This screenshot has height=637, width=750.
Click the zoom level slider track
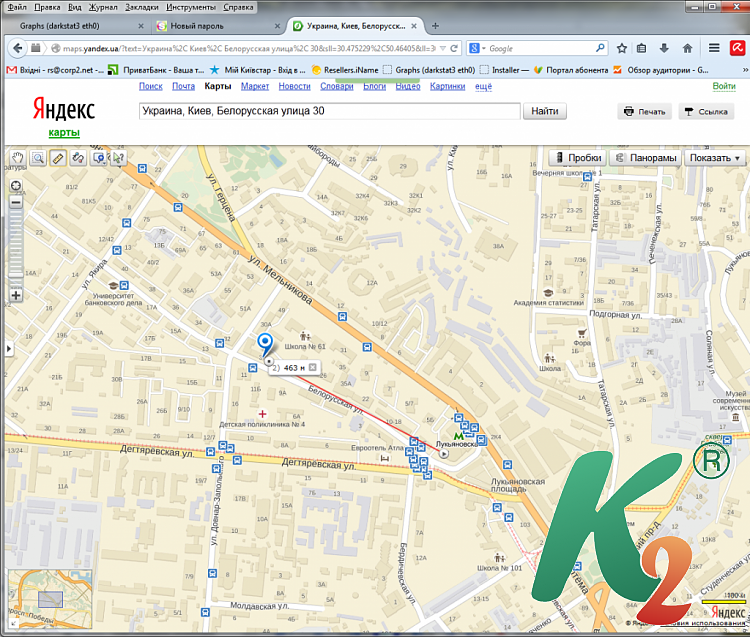click(x=16, y=244)
